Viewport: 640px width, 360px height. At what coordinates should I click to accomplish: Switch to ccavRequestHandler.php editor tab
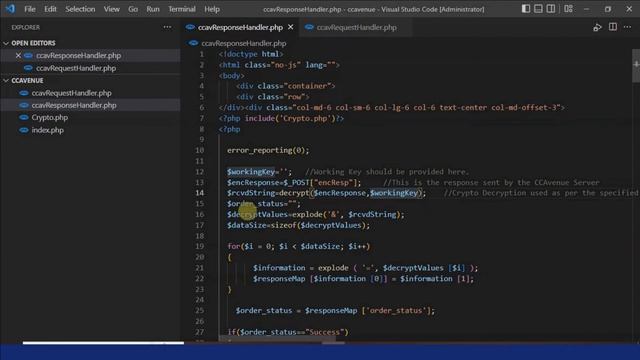coord(356,27)
